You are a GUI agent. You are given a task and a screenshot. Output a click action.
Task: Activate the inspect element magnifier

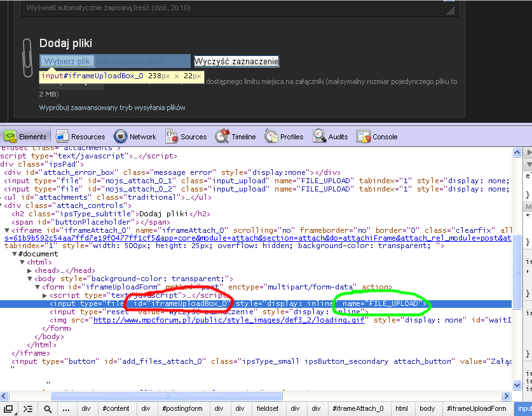coord(48,409)
